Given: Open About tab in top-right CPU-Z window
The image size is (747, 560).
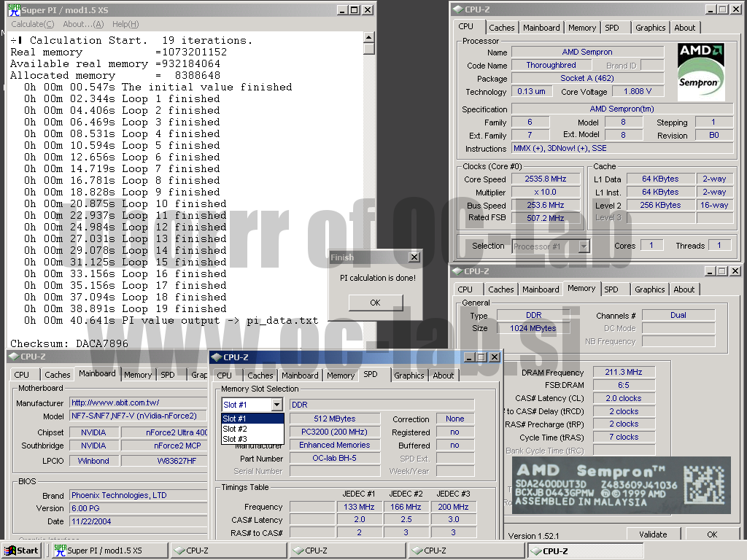Looking at the screenshot, I should (x=684, y=28).
